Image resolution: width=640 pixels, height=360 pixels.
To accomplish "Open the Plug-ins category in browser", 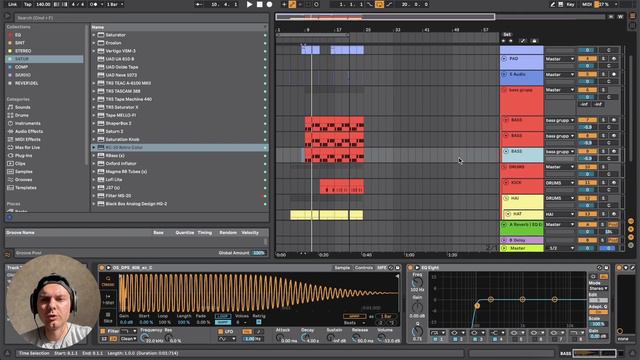I will coord(23,156).
